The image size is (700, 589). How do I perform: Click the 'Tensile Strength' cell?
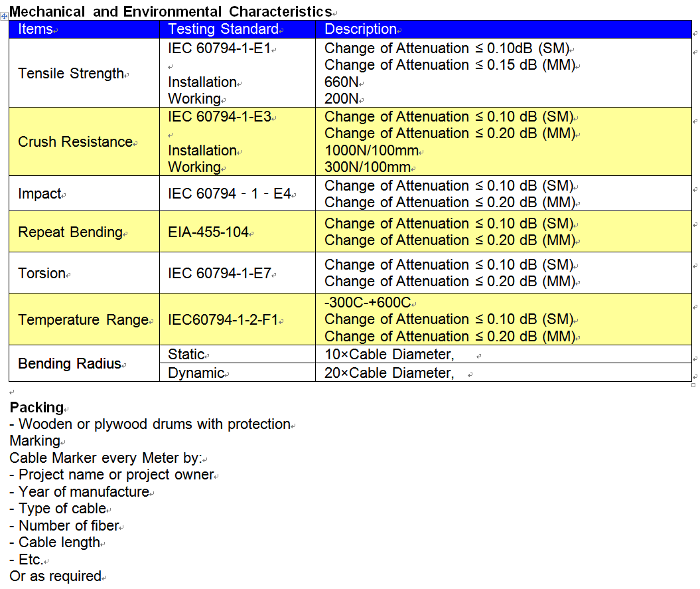(71, 73)
